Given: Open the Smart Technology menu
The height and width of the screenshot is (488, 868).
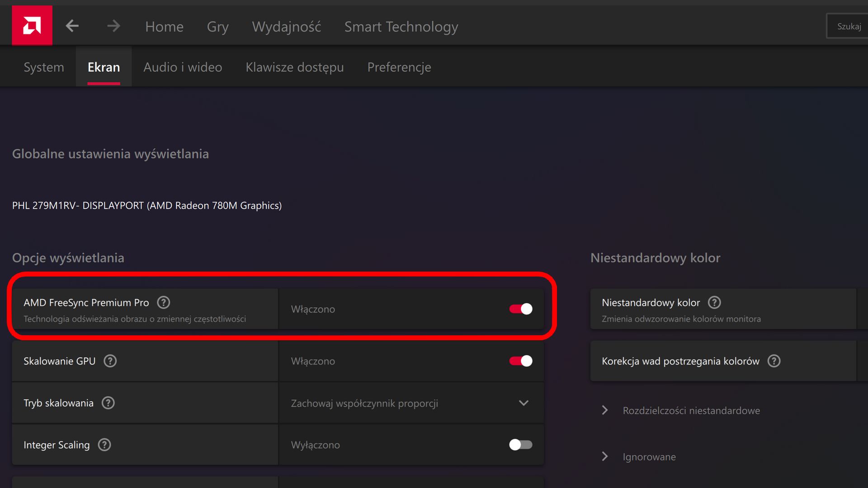Looking at the screenshot, I should (401, 27).
